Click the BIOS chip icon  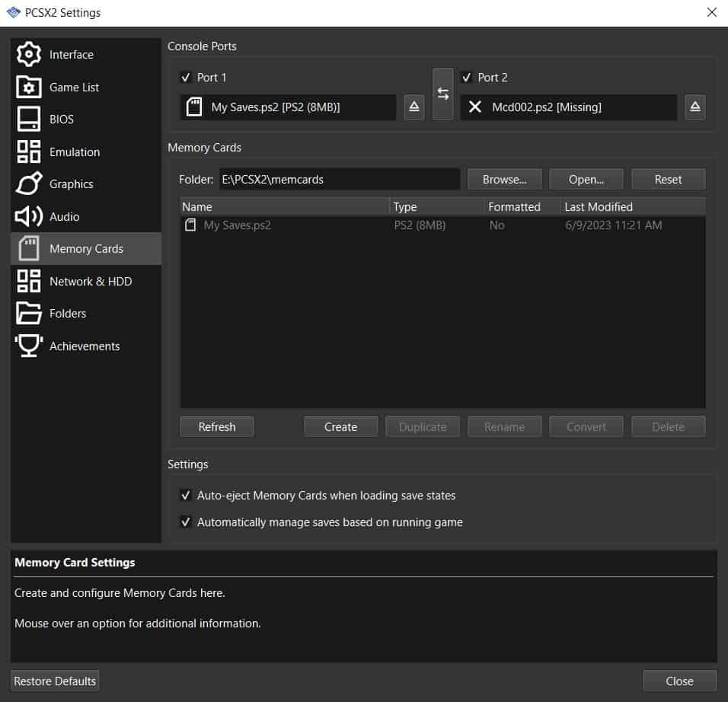(29, 120)
